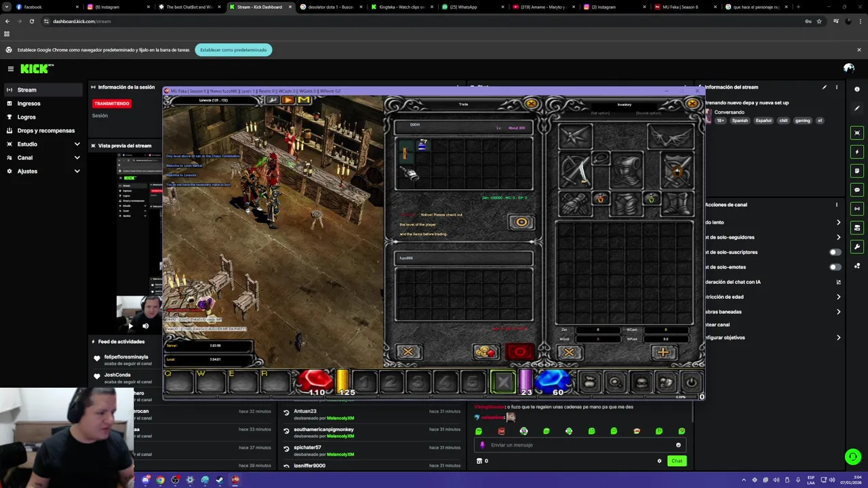Viewport: 868px width, 488px height.
Task: Click the trade confirm ring button
Action: click(521, 222)
